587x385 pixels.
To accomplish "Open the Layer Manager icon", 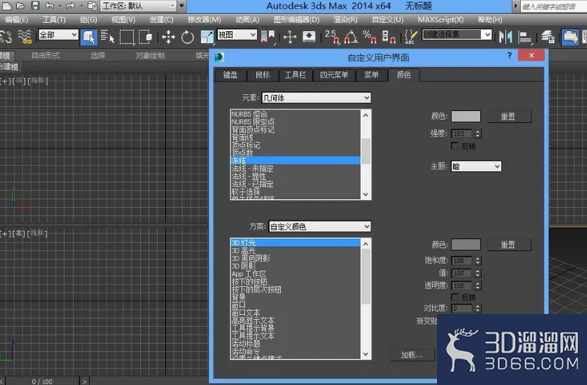I will (x=548, y=37).
